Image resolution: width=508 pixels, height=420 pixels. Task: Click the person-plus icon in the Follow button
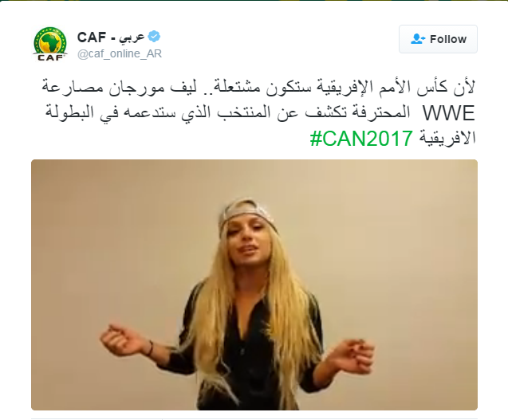coord(418,39)
